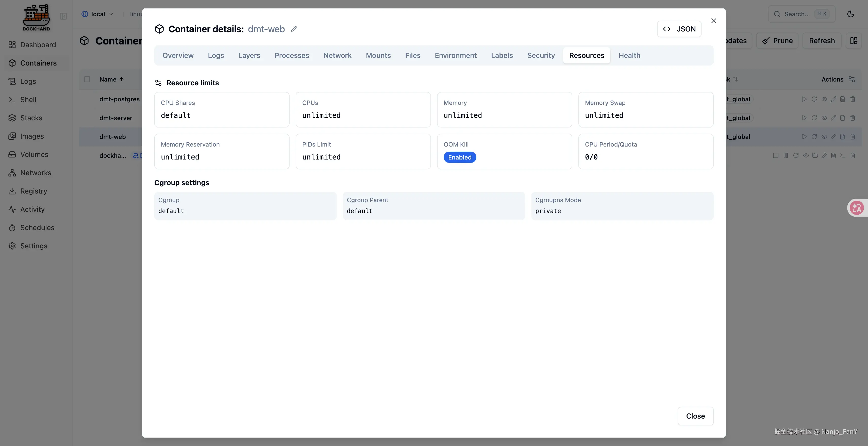Click the Prune button
The image size is (868, 446).
coord(777,41)
